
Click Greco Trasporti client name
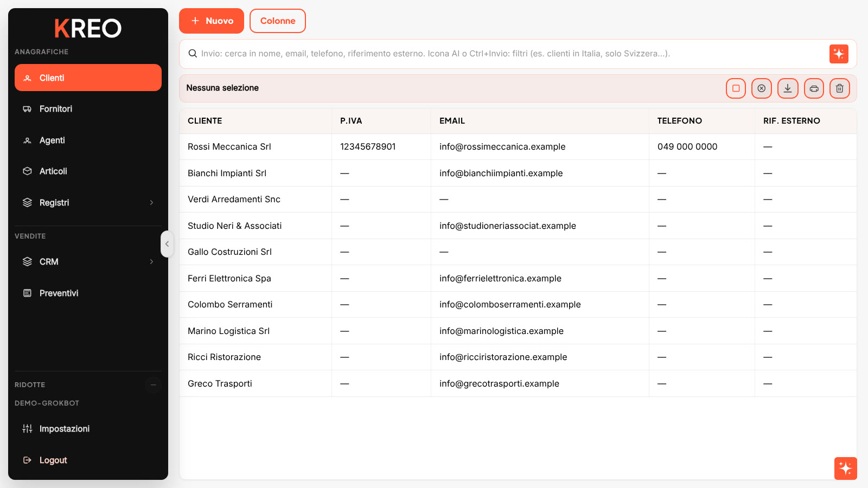(x=220, y=384)
